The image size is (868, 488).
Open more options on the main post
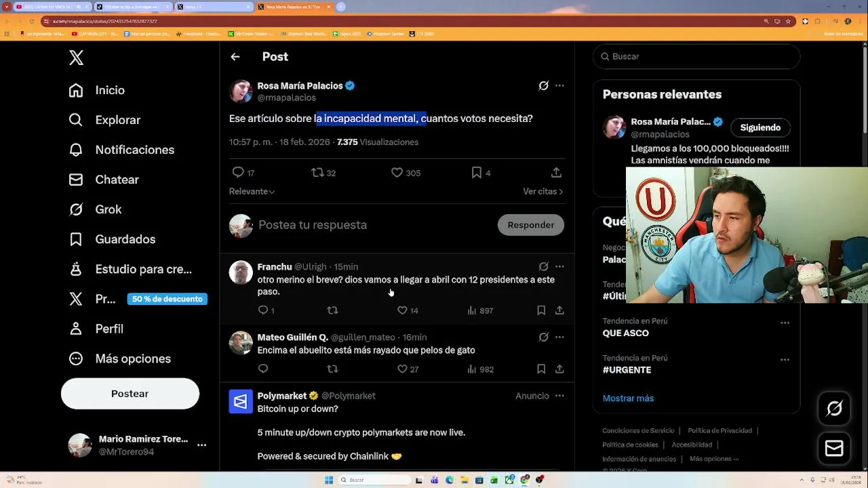coord(559,86)
